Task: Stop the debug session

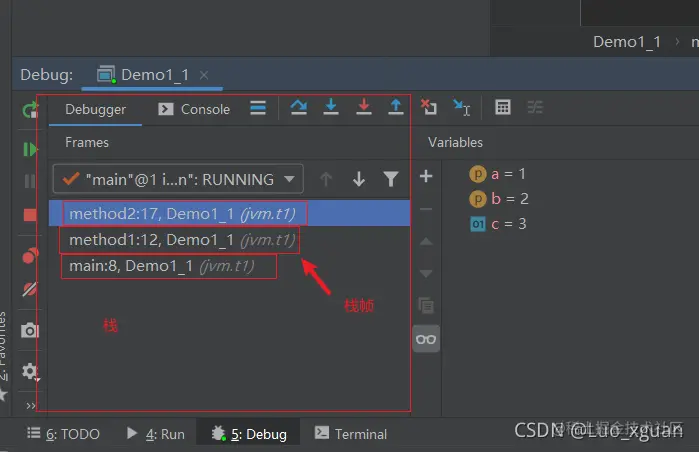Action: [x=30, y=215]
